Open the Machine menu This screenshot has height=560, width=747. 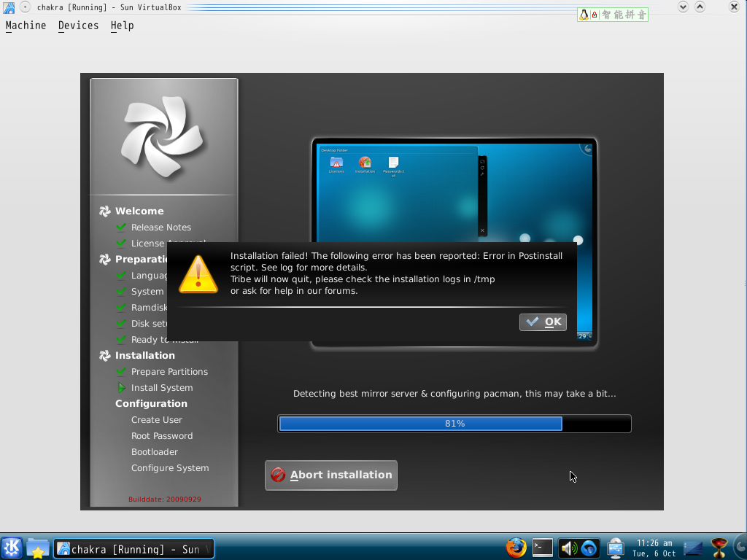click(26, 26)
